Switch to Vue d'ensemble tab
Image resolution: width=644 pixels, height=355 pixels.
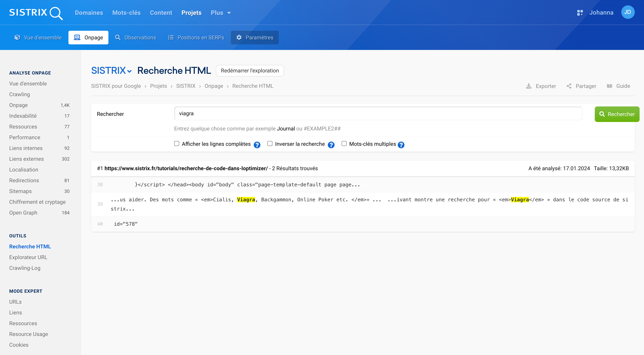pyautogui.click(x=38, y=37)
